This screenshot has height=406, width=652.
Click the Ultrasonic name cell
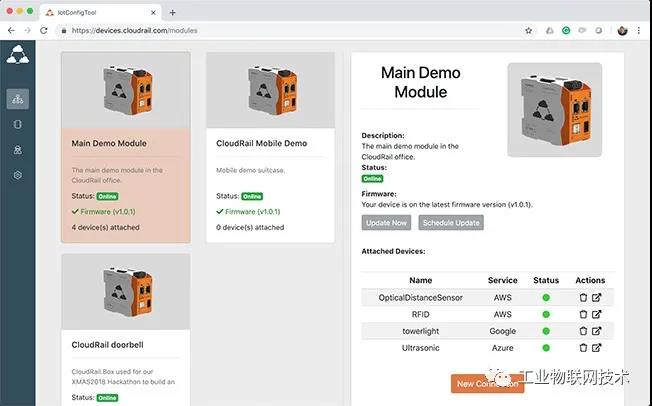click(x=420, y=348)
